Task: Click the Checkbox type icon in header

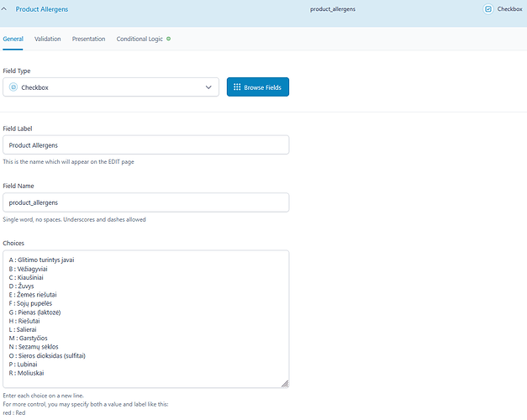Action: [x=488, y=8]
